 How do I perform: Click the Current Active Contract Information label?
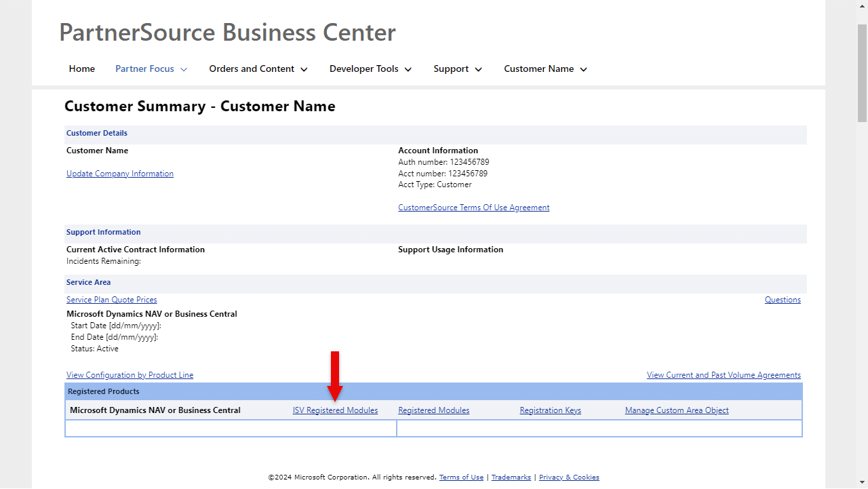coord(136,250)
